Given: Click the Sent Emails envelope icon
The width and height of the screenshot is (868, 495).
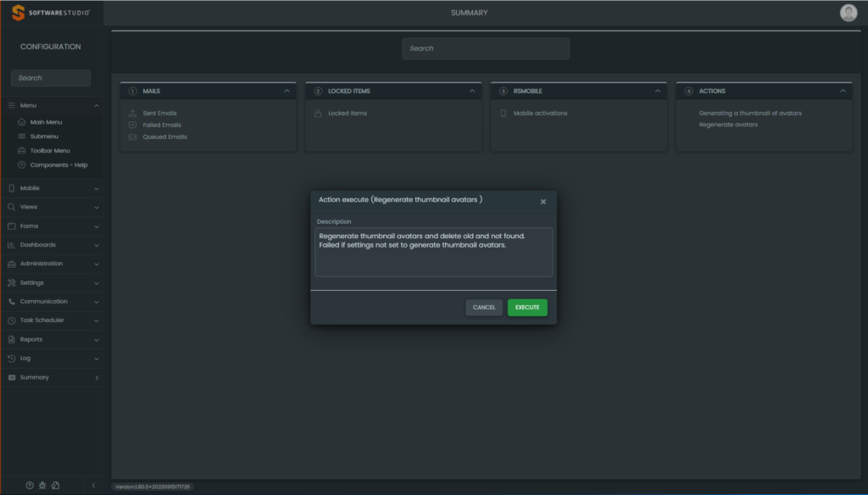Looking at the screenshot, I should click(132, 113).
